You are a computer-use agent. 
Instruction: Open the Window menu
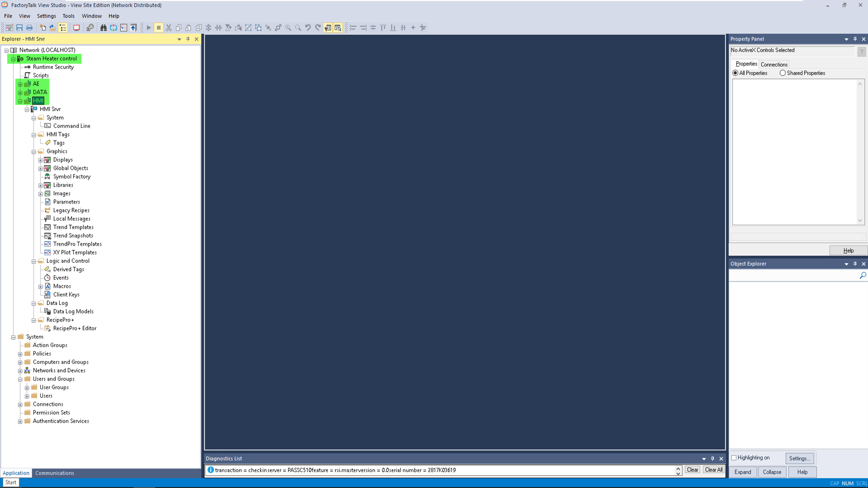point(92,16)
